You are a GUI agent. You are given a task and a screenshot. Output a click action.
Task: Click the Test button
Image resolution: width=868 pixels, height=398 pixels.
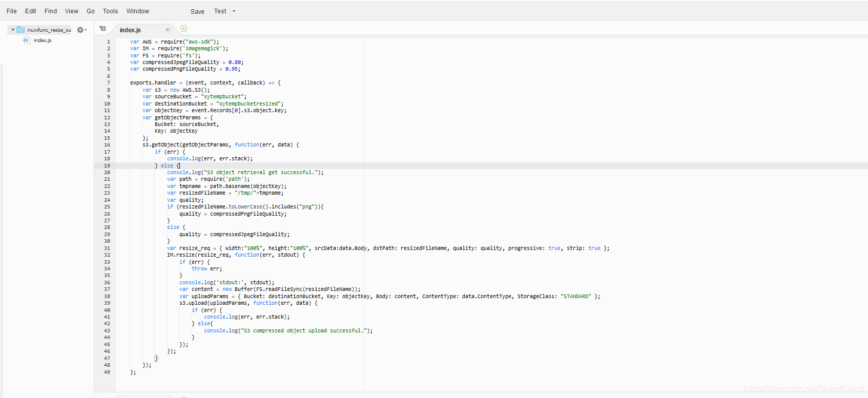[220, 11]
